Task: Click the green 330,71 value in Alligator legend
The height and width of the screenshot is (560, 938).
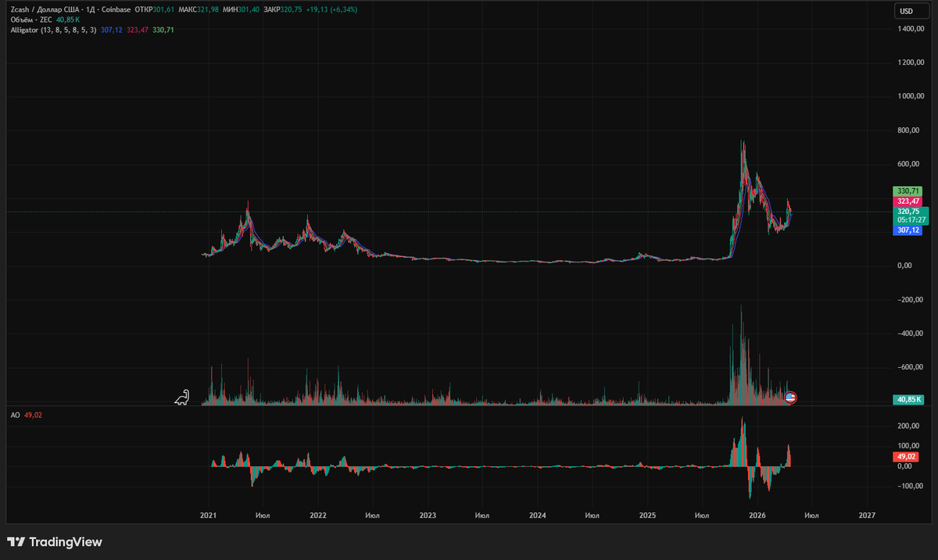Action: pyautogui.click(x=163, y=30)
